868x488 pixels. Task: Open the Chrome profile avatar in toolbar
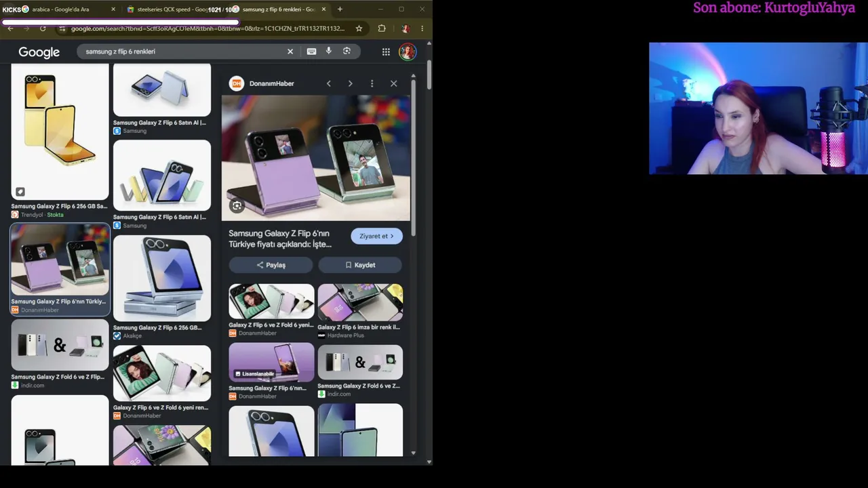[x=406, y=28]
